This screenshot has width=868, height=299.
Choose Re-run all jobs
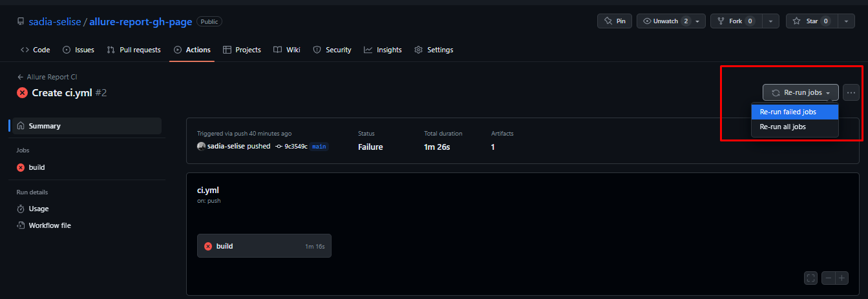783,127
